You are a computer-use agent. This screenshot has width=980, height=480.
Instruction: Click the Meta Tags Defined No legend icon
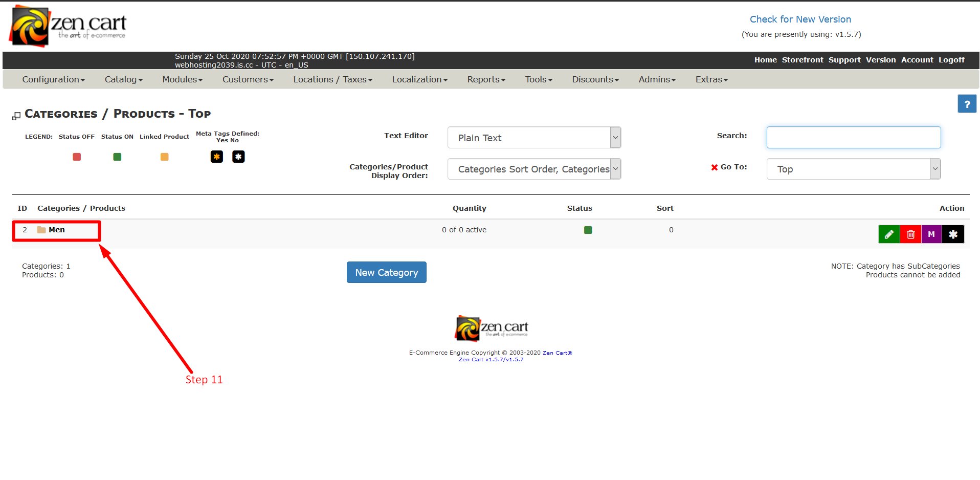238,157
